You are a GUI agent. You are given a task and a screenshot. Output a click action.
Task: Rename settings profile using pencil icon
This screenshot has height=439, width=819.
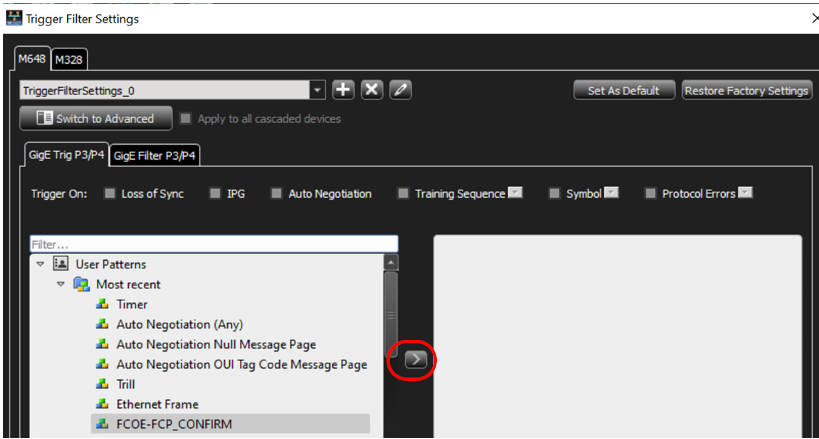[x=400, y=90]
